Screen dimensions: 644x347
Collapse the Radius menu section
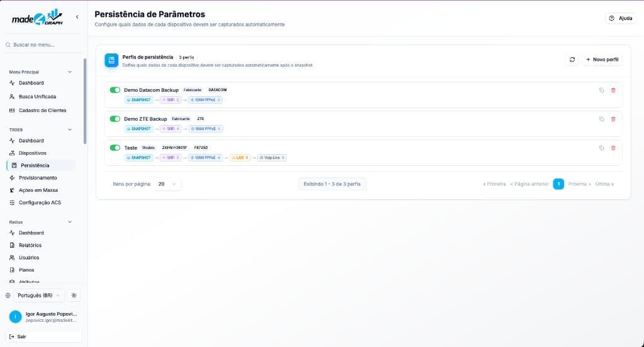[x=70, y=222]
